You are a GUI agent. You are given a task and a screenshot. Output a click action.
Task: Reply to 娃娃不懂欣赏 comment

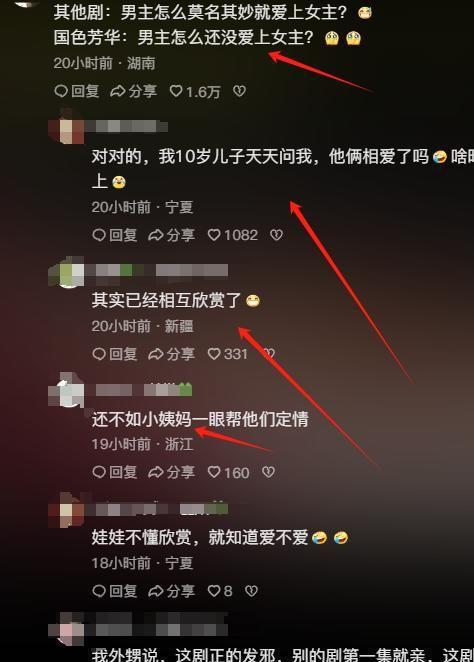click(x=115, y=591)
